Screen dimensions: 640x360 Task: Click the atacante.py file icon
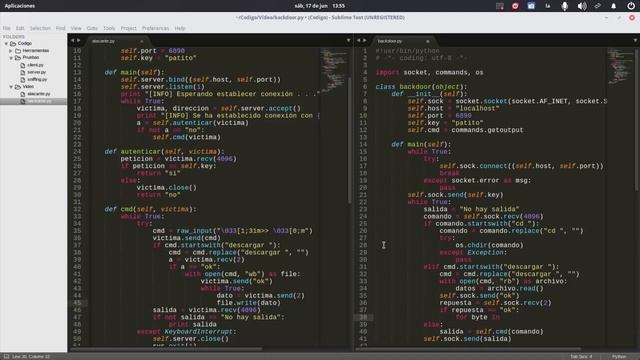pos(23,94)
